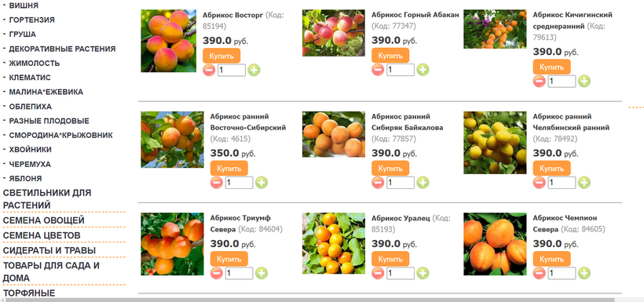644x302 pixels.
Task: Increase quantity for Абрикос Восторг with plus icon
Action: point(254,70)
